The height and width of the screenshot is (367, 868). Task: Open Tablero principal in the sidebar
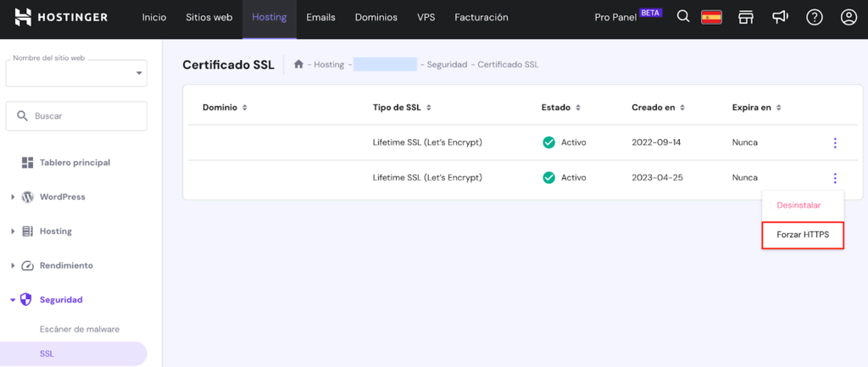coord(75,162)
